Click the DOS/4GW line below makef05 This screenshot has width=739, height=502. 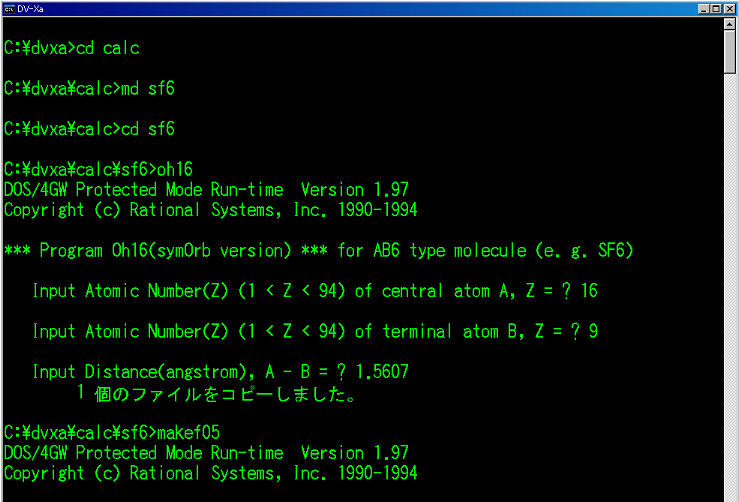pos(206,452)
